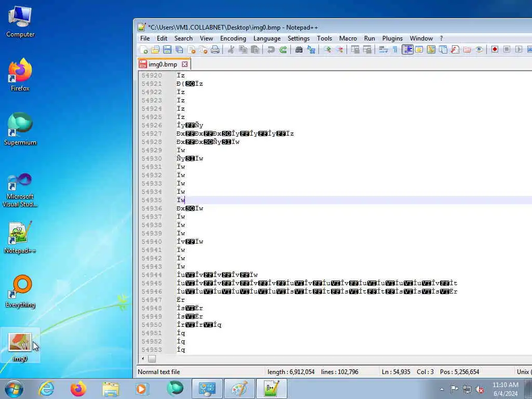This screenshot has width=532, height=399.
Task: Open the Search menu
Action: [x=183, y=38]
